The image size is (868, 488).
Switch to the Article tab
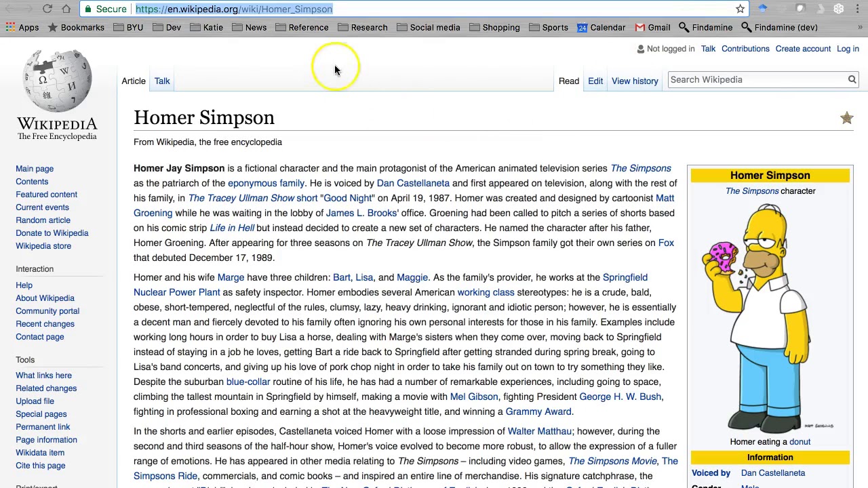(134, 81)
